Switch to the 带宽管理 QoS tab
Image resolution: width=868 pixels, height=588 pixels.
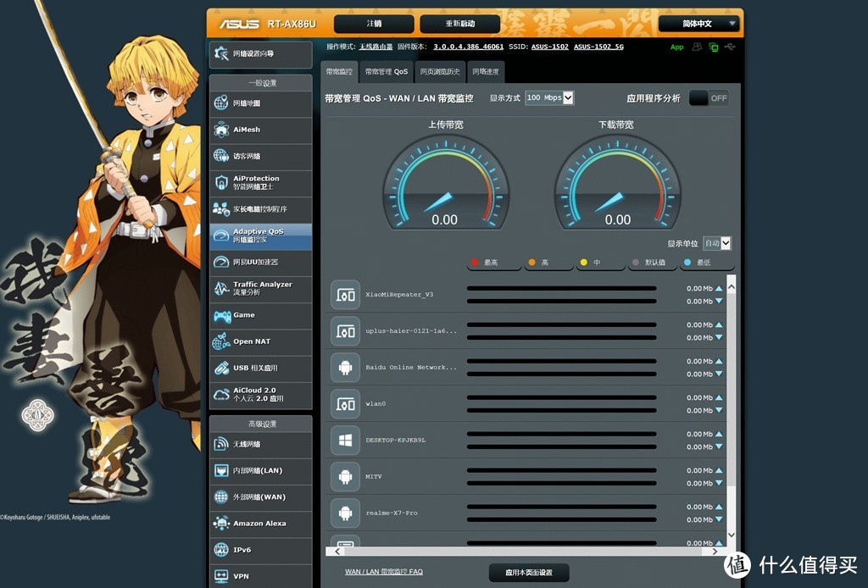[387, 72]
